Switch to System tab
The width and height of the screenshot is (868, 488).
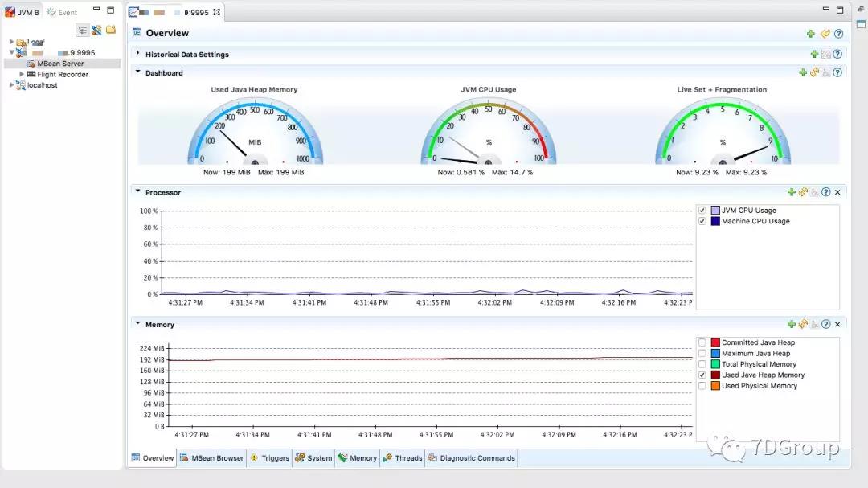313,458
